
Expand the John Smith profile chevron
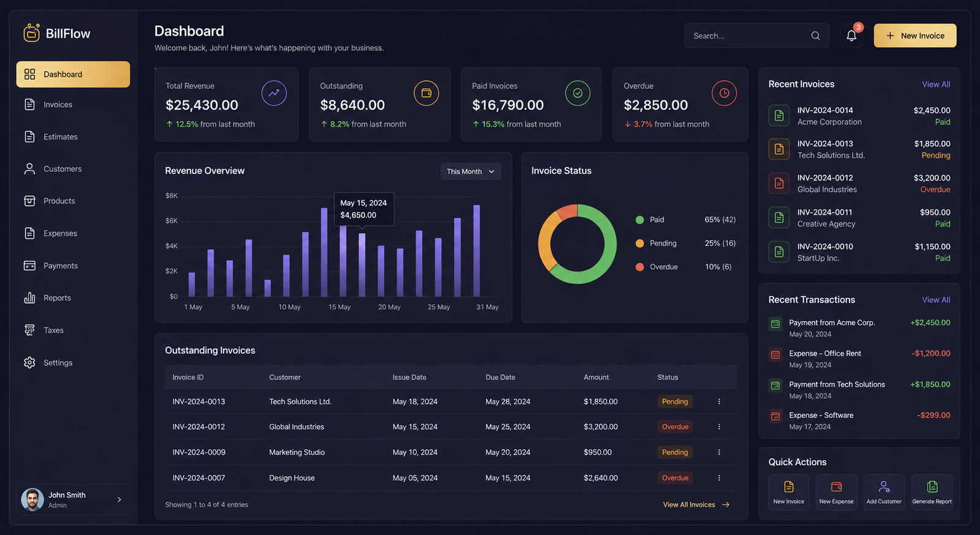point(119,499)
